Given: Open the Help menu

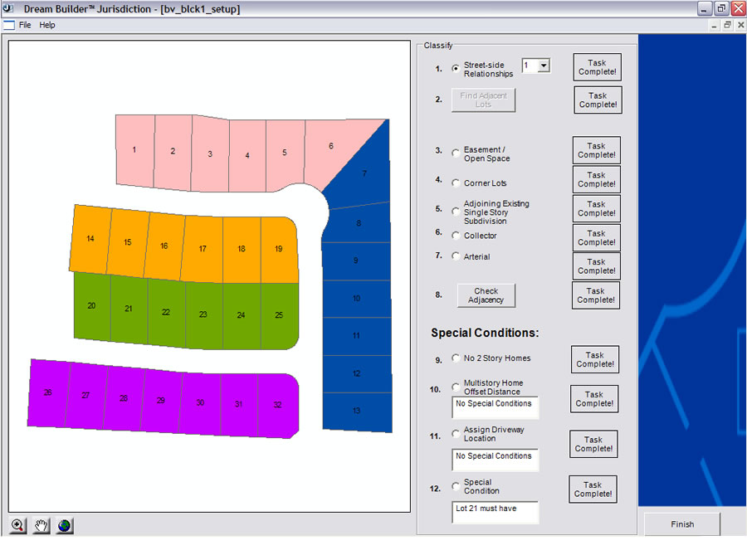Looking at the screenshot, I should tap(47, 25).
